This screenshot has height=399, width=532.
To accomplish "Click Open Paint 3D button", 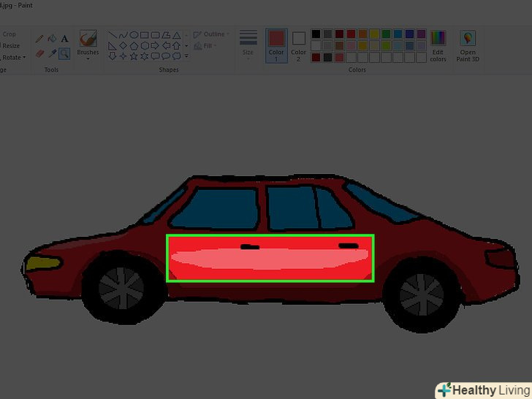I will [468, 45].
